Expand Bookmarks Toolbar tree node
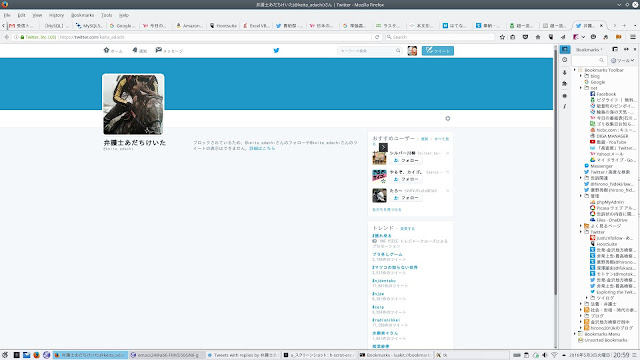The height and width of the screenshot is (360, 640). point(575,70)
